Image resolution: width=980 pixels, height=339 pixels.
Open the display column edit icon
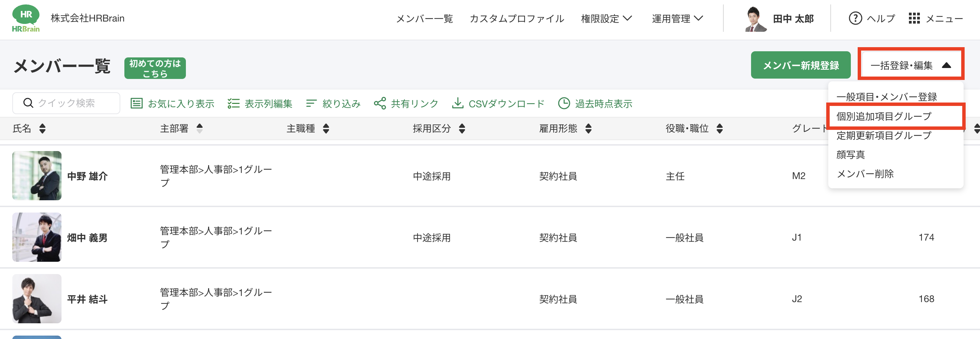click(x=233, y=104)
